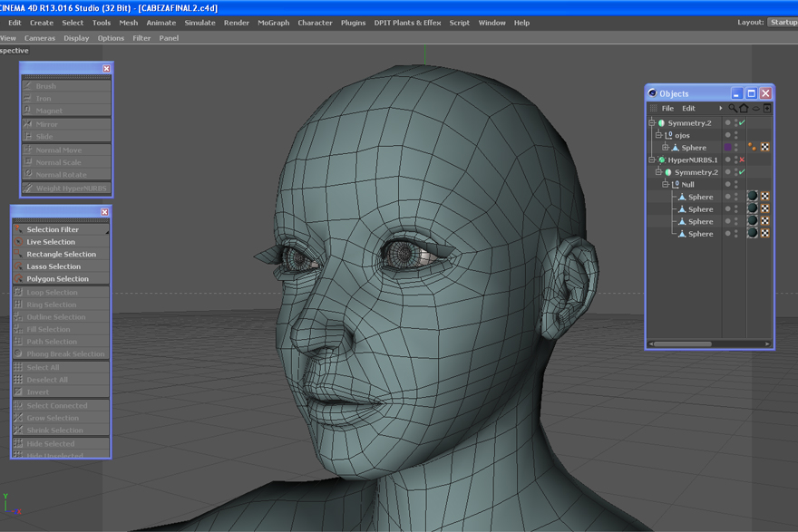This screenshot has height=532, width=798.
Task: Click the HyperNURBS.1 object icon
Action: click(x=662, y=160)
